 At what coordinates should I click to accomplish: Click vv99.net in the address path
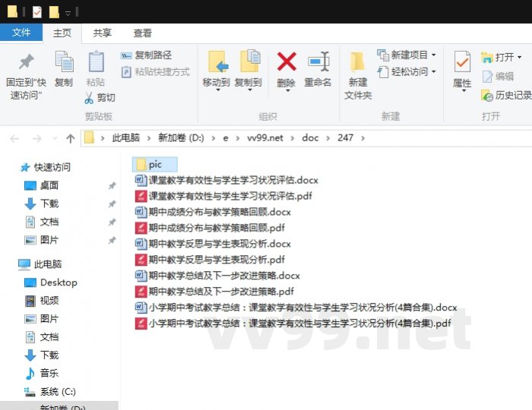pyautogui.click(x=264, y=138)
